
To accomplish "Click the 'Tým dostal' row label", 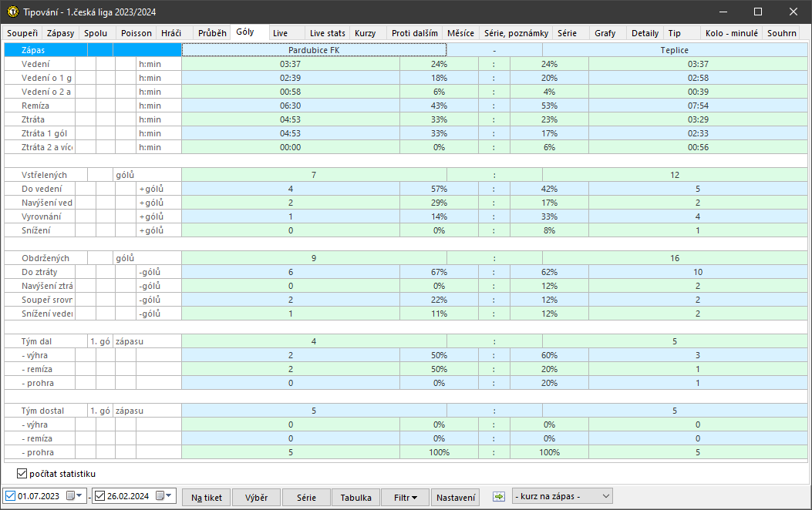I will [42, 411].
